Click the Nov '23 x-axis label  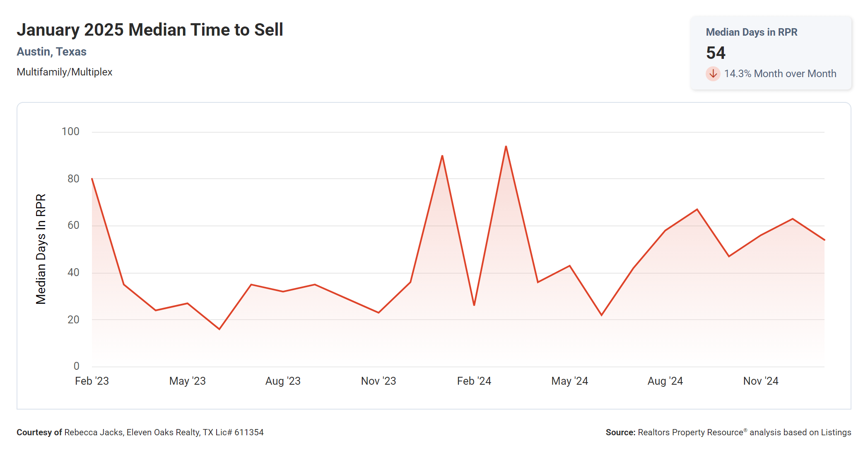click(x=379, y=381)
